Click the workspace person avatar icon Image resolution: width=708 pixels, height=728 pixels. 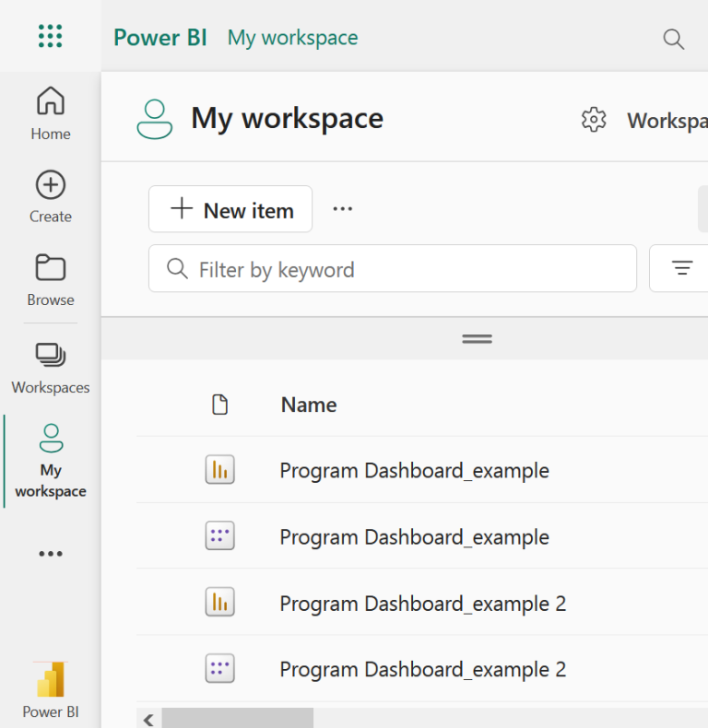click(155, 119)
